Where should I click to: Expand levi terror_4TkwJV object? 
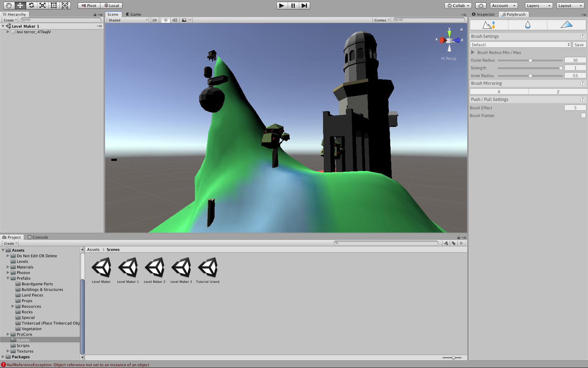pyautogui.click(x=8, y=32)
